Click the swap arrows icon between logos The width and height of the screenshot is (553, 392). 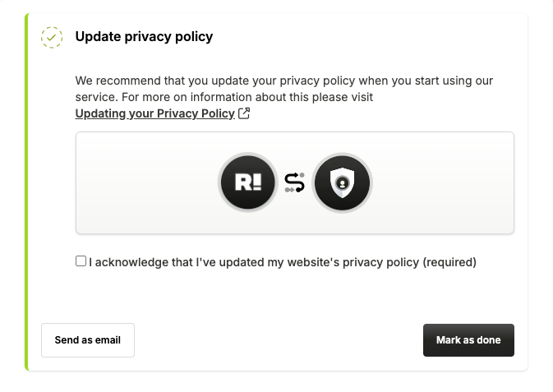click(295, 182)
